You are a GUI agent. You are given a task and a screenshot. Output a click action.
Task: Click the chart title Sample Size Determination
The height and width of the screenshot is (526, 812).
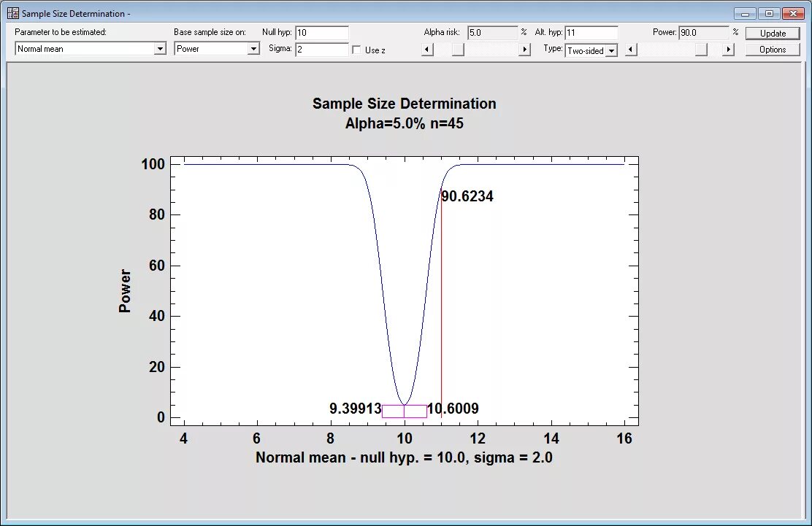(405, 104)
